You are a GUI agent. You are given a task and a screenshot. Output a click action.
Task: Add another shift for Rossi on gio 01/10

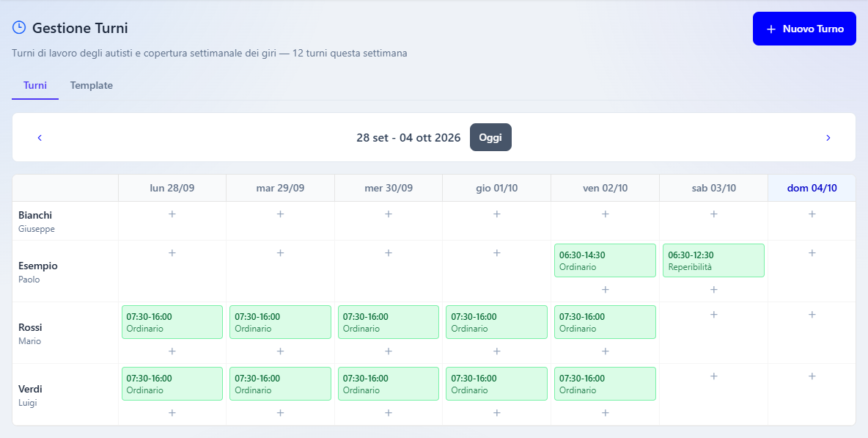tap(497, 351)
